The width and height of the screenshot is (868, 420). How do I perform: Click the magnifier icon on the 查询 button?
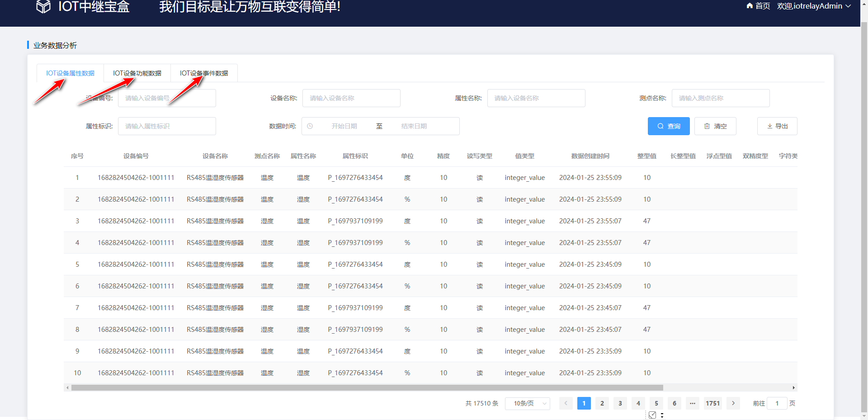click(x=660, y=126)
